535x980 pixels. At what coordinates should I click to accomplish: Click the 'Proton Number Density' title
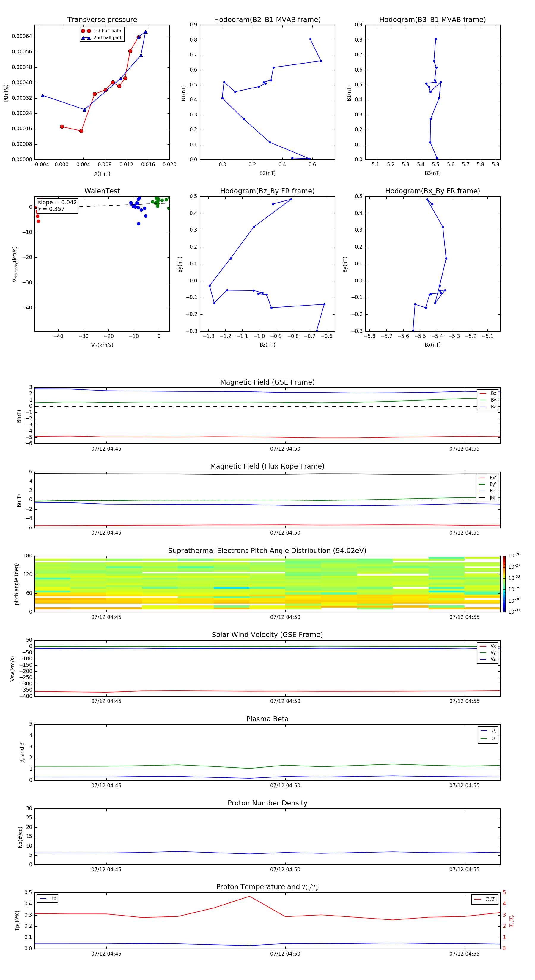point(267,803)
